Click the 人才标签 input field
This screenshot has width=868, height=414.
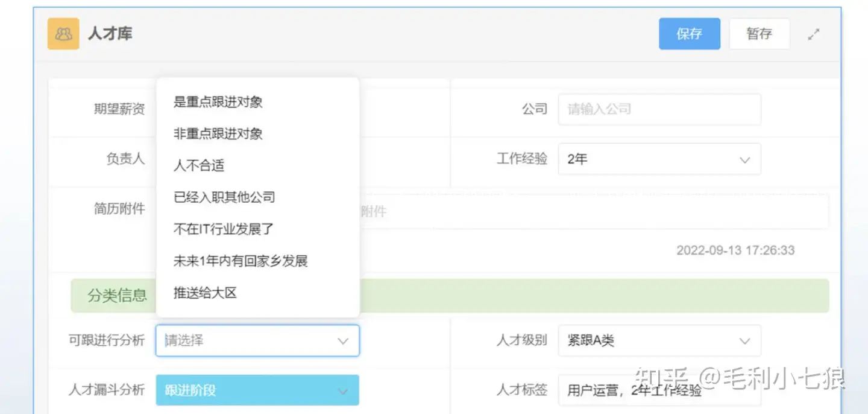click(x=659, y=390)
